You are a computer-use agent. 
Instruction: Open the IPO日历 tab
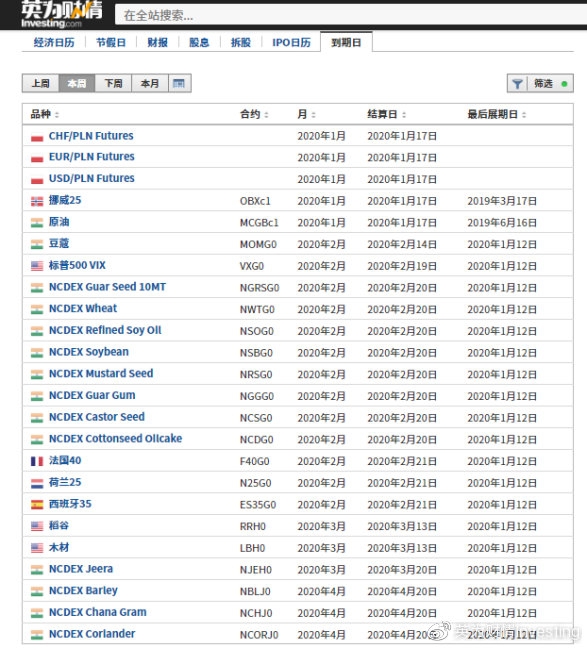(x=291, y=43)
